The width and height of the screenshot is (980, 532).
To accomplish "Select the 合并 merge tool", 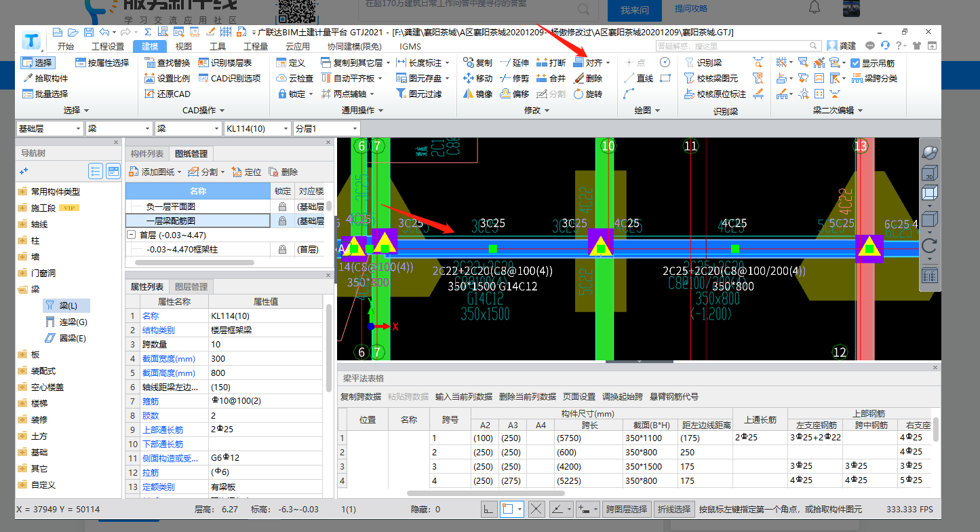I will coord(551,78).
